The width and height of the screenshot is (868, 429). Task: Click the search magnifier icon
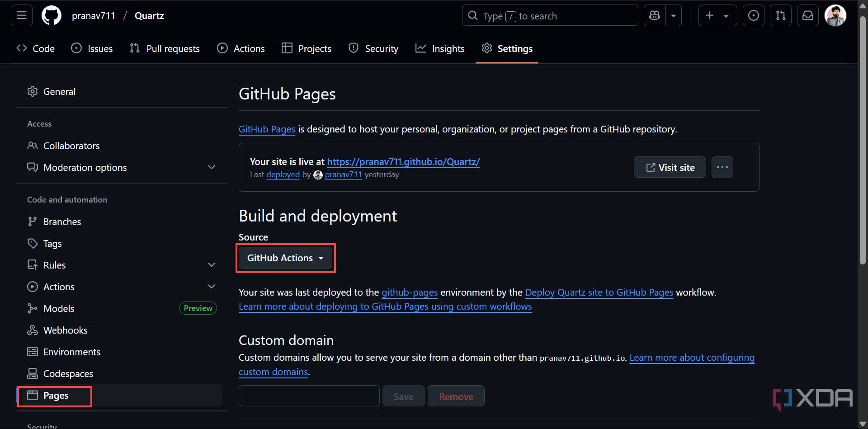(472, 15)
